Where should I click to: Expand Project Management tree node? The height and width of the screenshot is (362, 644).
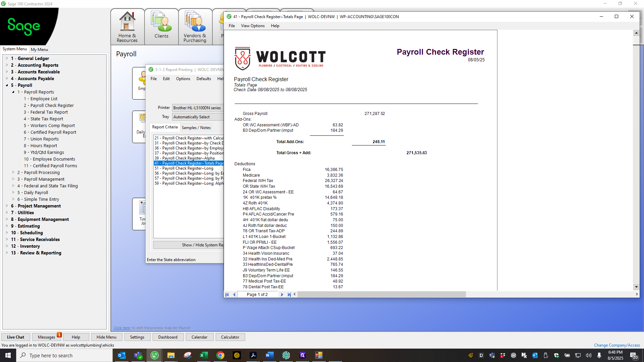[7, 206]
